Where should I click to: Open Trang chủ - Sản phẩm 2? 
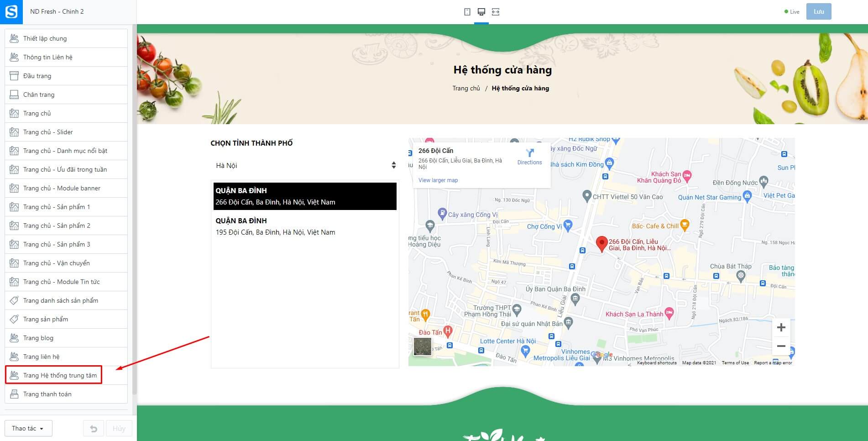click(x=66, y=226)
